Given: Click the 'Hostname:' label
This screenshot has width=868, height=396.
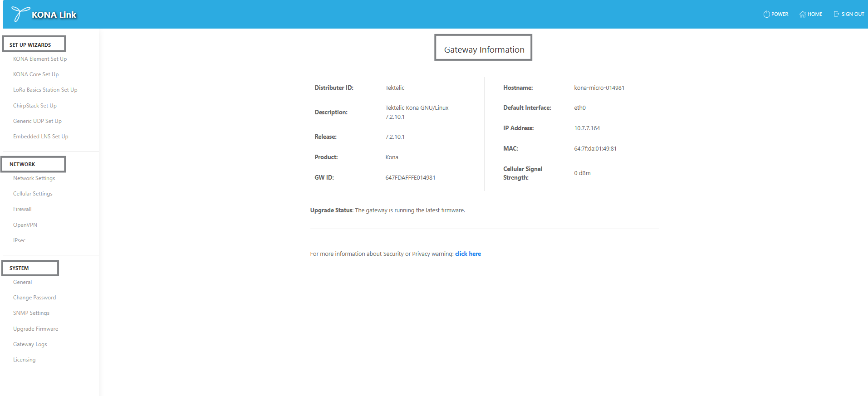Looking at the screenshot, I should pos(518,88).
